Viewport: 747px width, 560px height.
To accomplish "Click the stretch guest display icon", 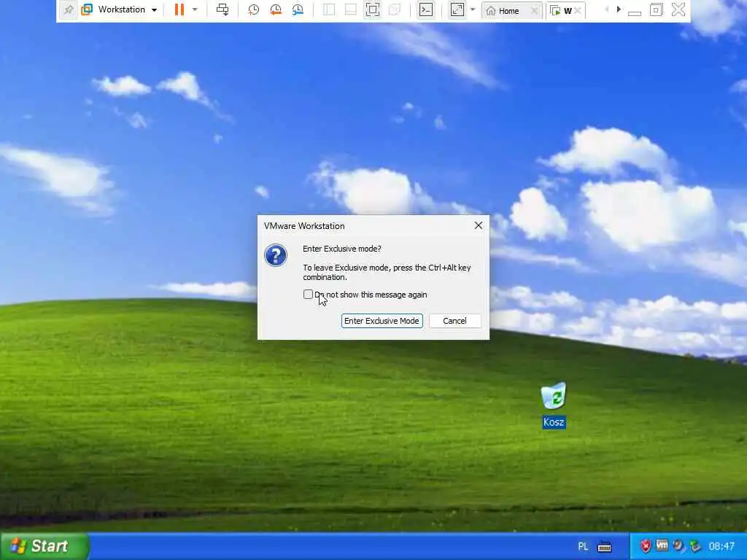I will pos(457,9).
